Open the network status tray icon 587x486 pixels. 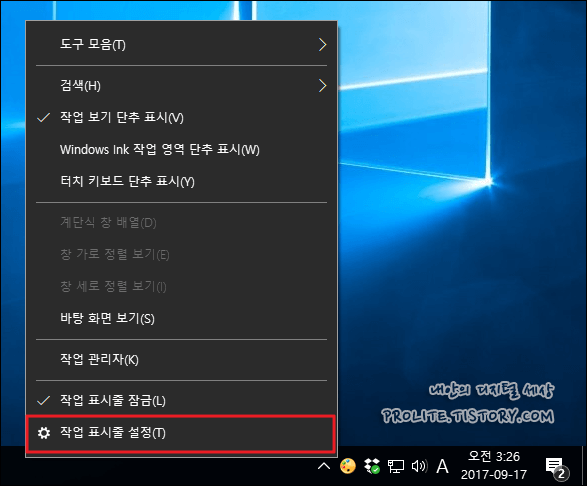[395, 466]
